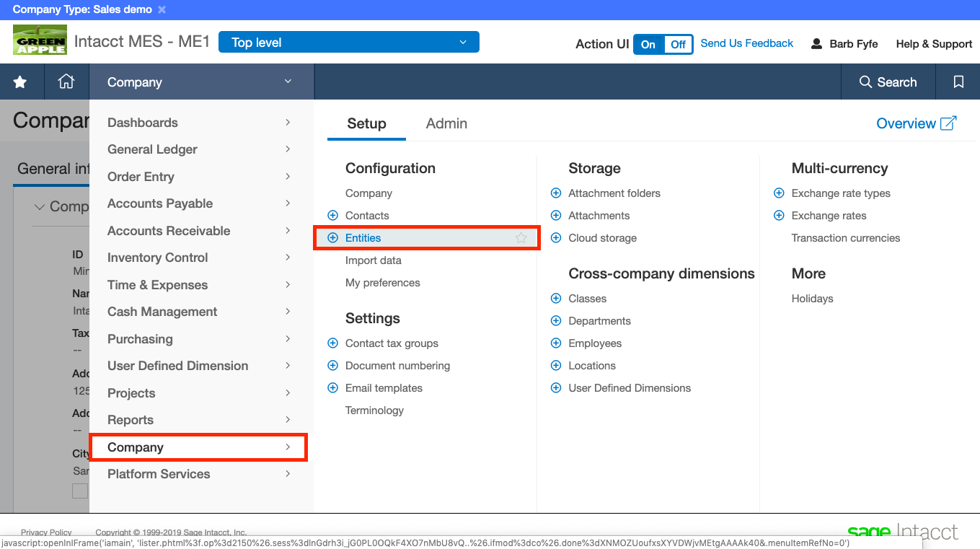Add new Contacts using plus icon
Screen dimensions: 980x549
(x=332, y=216)
